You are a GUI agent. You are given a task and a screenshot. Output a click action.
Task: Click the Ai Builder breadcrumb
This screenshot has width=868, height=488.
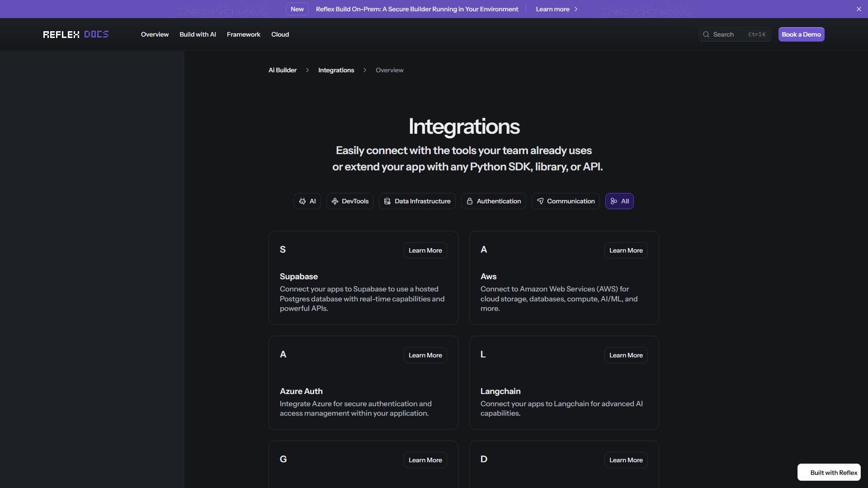tap(283, 70)
